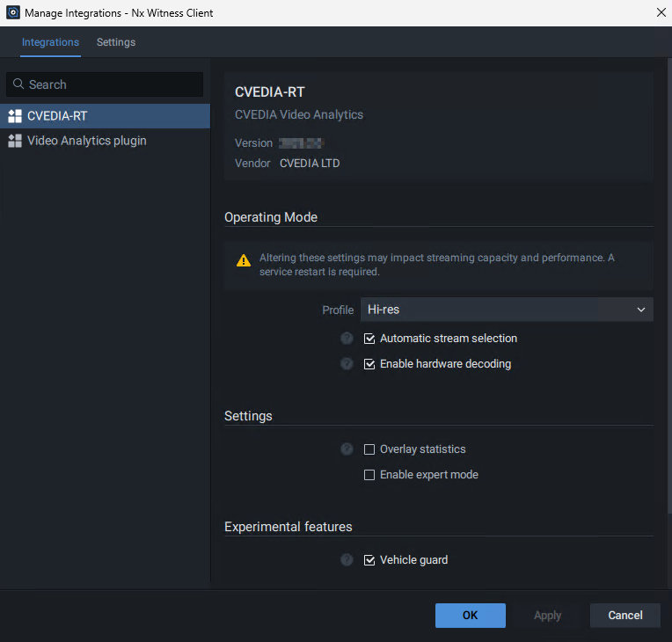Click the Experimental features section heading
The height and width of the screenshot is (642, 672).
point(288,527)
